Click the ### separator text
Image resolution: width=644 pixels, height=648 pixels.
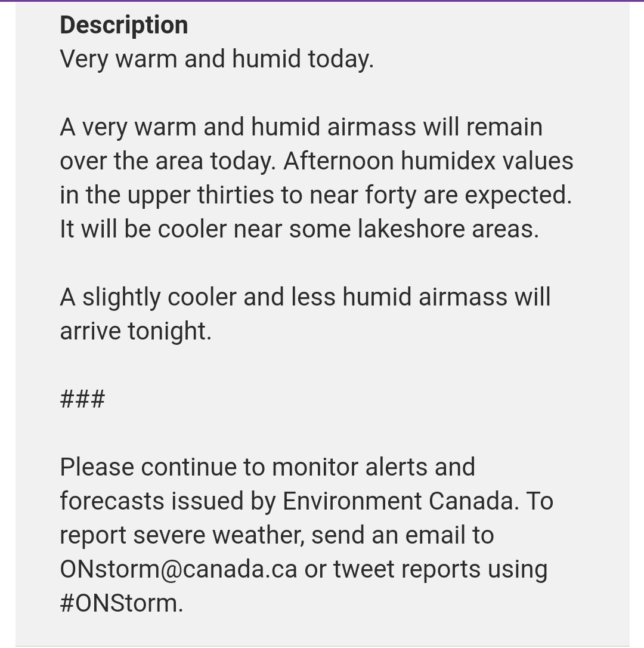click(83, 399)
